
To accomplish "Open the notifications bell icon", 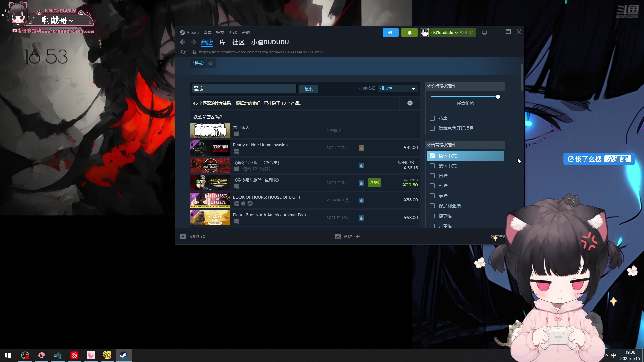I will click(409, 33).
